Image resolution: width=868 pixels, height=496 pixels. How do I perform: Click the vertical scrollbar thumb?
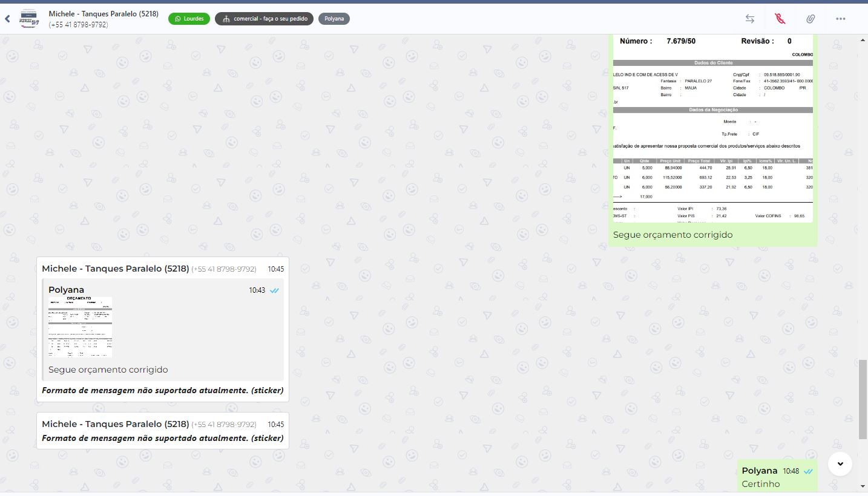[863, 399]
